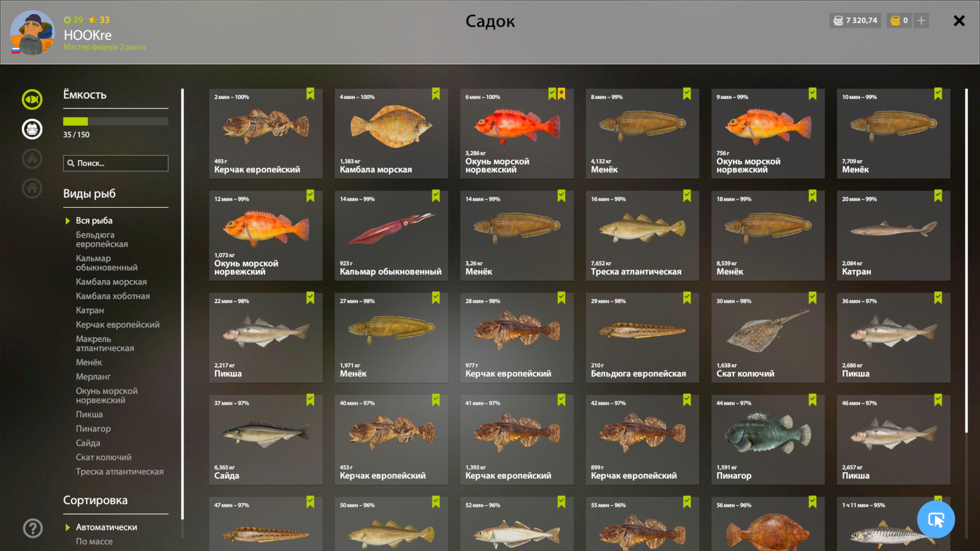Filter by Менёк species
The image size is (980, 551).
(89, 362)
